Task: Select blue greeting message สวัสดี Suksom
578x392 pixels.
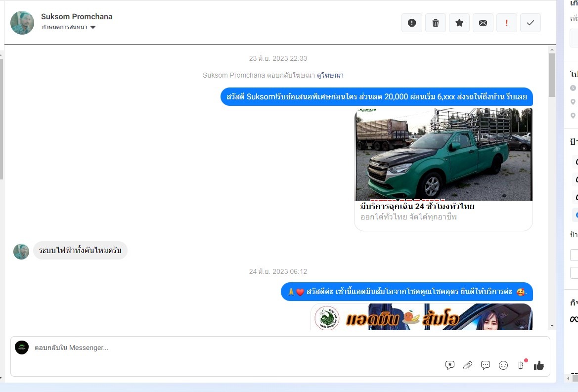Action: pyautogui.click(x=377, y=96)
